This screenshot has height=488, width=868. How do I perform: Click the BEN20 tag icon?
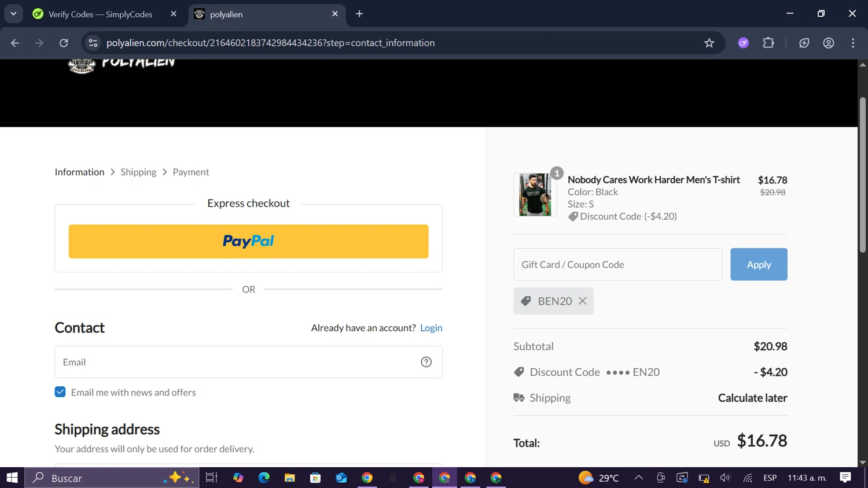[x=526, y=301]
